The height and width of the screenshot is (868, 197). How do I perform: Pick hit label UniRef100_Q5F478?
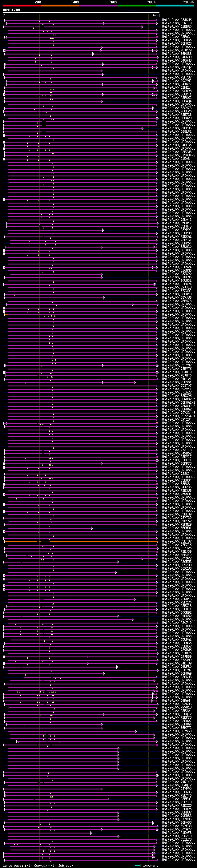coord(177,301)
